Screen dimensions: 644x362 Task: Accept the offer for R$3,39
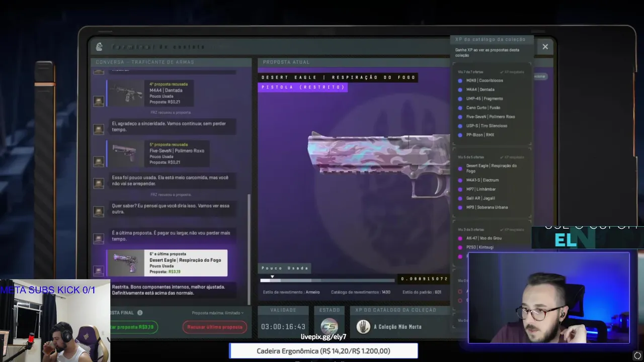click(x=133, y=327)
